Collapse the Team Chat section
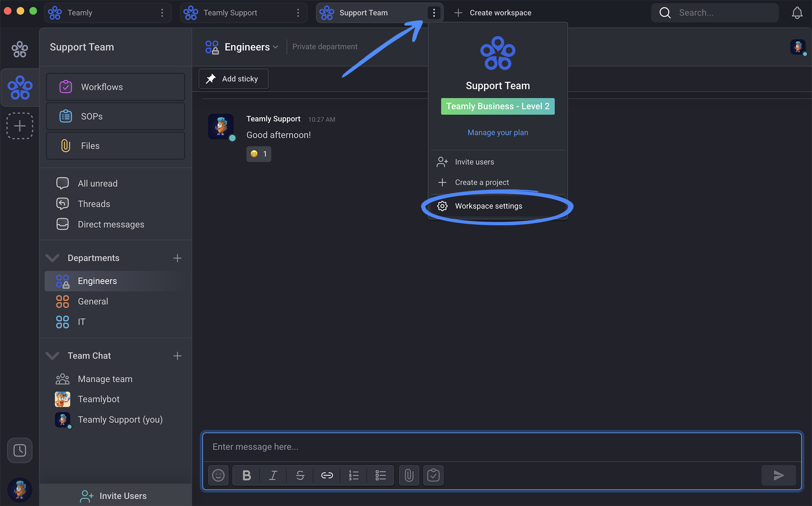This screenshot has width=812, height=506. tap(52, 356)
